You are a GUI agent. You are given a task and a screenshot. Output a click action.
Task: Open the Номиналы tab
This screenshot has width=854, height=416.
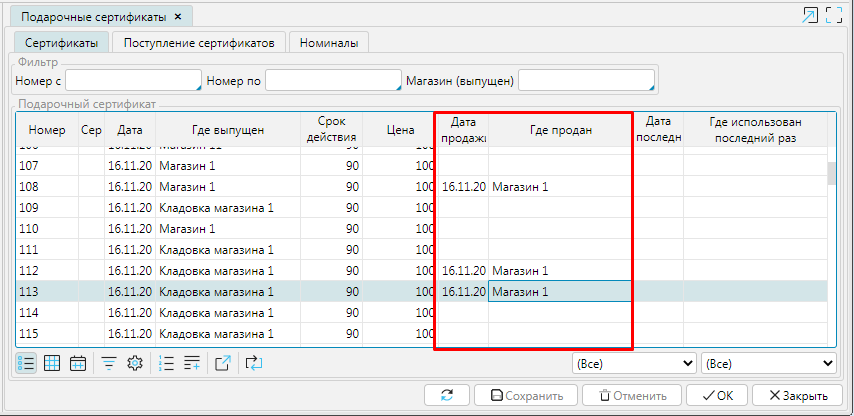point(329,42)
